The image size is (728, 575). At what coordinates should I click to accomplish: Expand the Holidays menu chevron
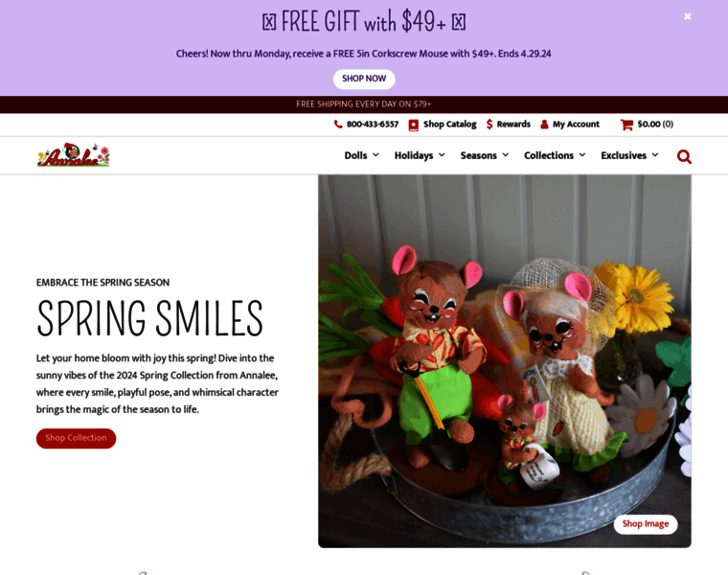coord(442,154)
